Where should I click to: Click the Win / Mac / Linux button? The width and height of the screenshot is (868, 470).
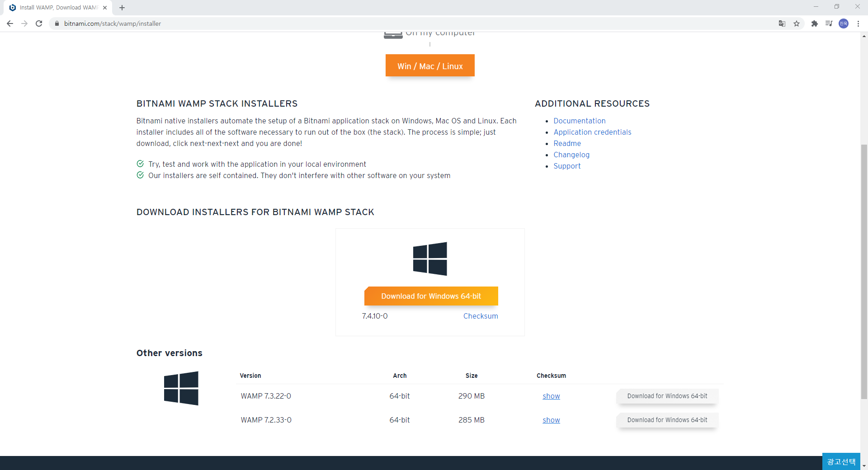click(x=430, y=66)
